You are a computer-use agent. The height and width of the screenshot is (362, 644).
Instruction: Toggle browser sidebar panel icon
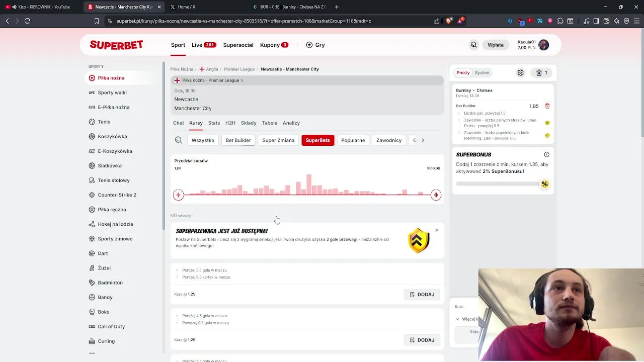click(596, 21)
